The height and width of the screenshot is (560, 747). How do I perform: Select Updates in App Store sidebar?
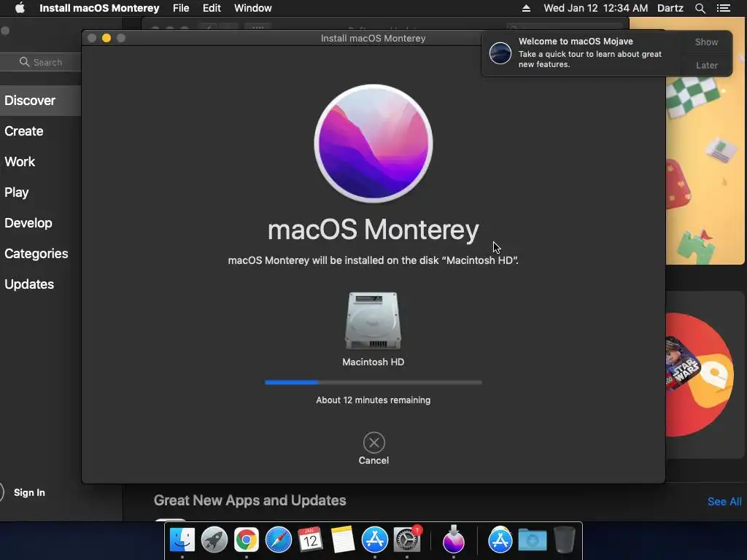[29, 284]
